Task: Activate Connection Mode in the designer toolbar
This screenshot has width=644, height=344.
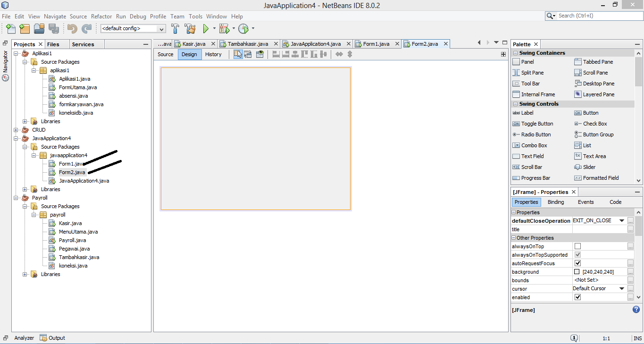Action: (x=248, y=54)
